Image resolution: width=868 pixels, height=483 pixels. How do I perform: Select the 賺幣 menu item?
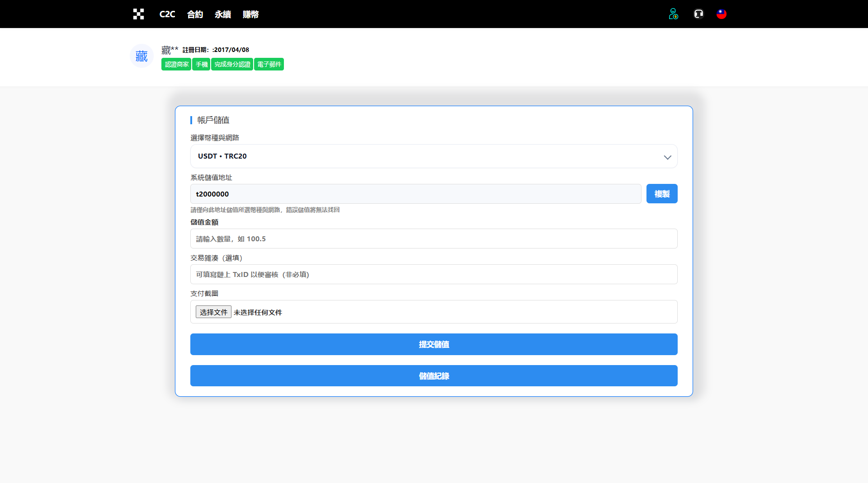250,14
